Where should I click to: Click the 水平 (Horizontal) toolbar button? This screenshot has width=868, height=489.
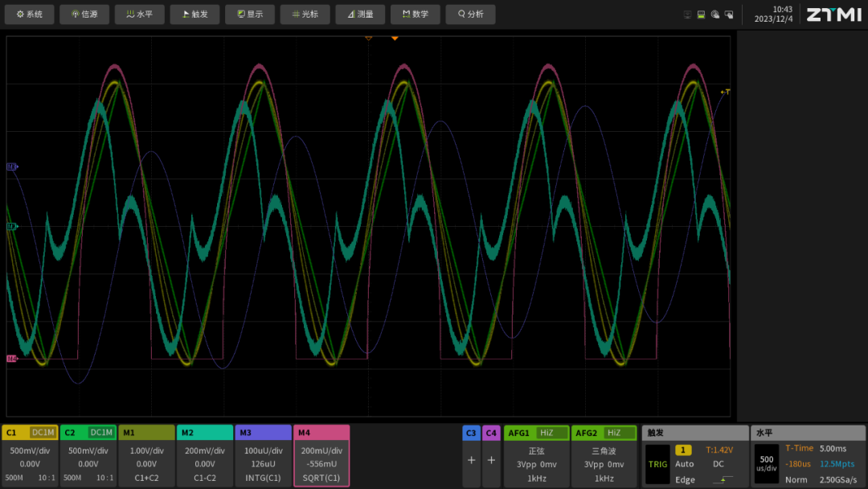[x=140, y=14]
